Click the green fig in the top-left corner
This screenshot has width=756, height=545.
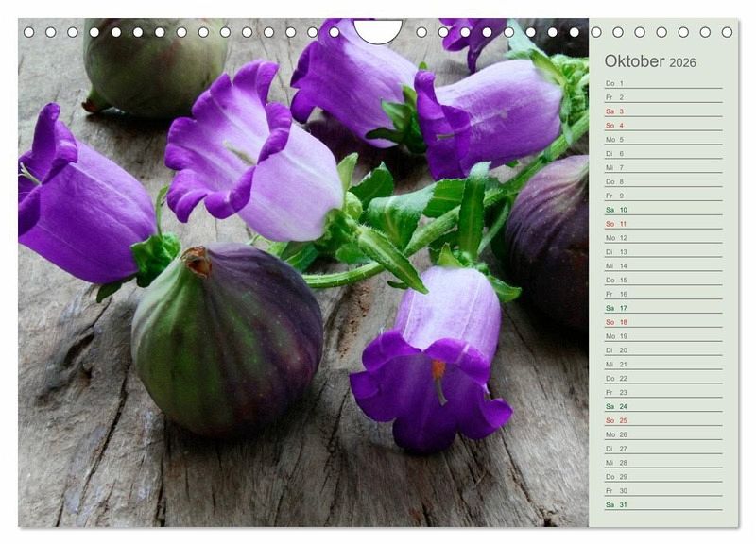click(x=151, y=64)
